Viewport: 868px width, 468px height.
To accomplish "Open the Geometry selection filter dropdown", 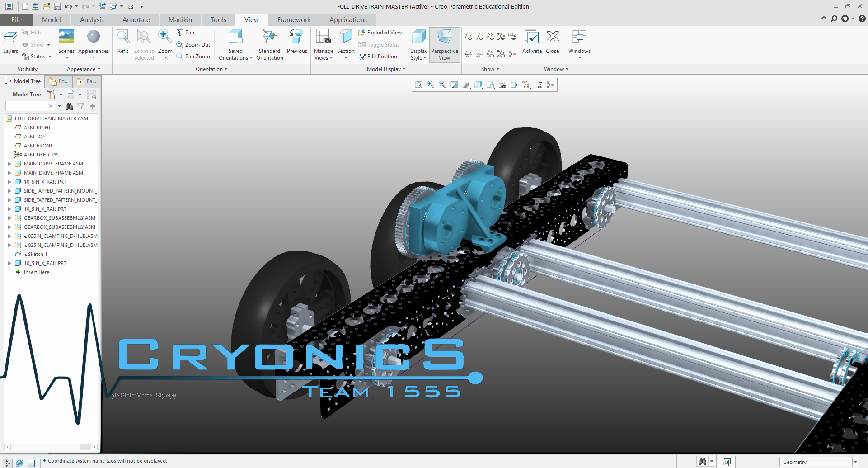I will coord(855,462).
